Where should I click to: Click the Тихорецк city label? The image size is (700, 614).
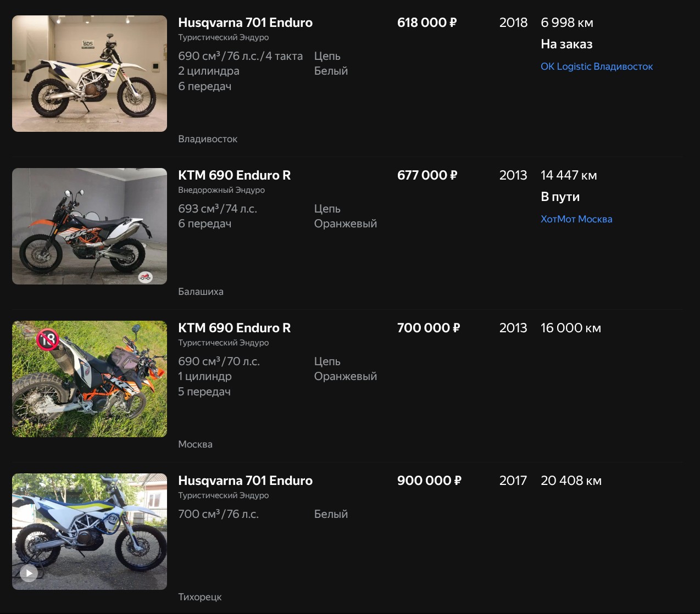point(200,597)
